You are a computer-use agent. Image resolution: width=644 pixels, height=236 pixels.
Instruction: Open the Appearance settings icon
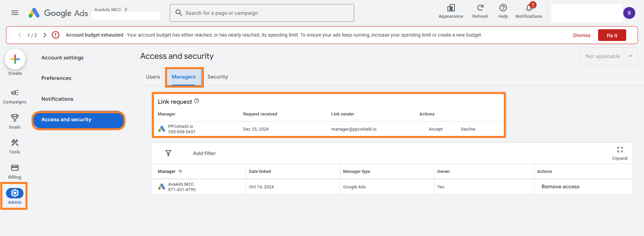tap(451, 8)
